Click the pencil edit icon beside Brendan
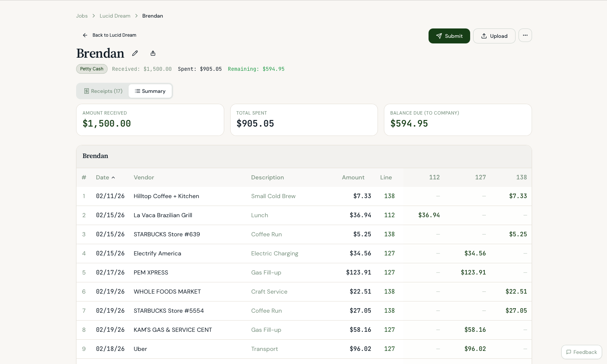Image resolution: width=607 pixels, height=364 pixels. [135, 53]
